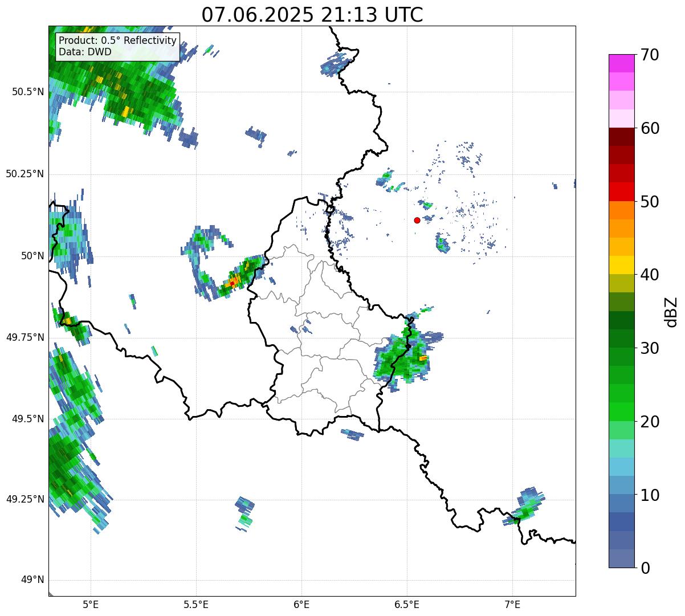
Task: Click the 5.5°E longitude label
Action: coord(196,604)
